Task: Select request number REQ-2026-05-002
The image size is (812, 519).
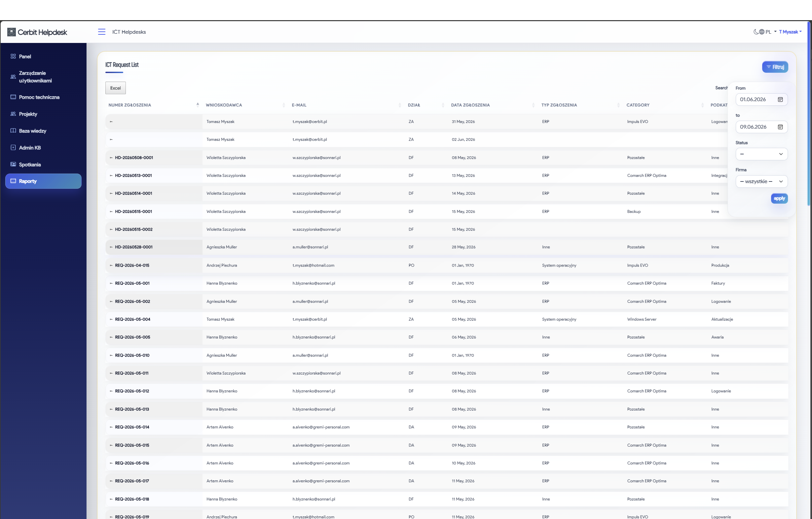Action: point(132,301)
